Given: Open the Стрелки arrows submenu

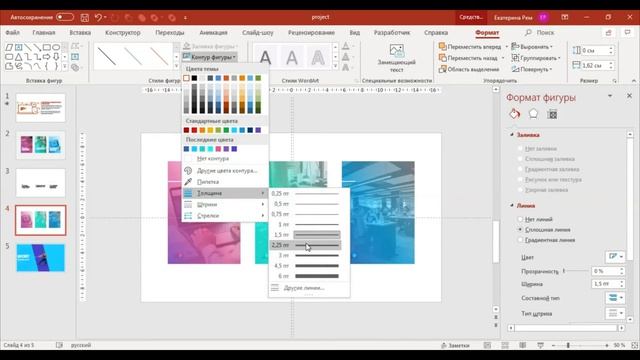Looking at the screenshot, I should pyautogui.click(x=225, y=216).
